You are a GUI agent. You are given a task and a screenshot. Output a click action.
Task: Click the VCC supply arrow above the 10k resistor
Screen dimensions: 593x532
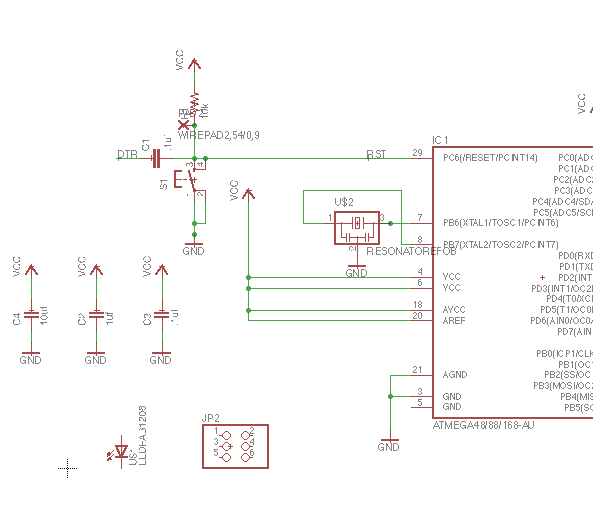coord(194,64)
